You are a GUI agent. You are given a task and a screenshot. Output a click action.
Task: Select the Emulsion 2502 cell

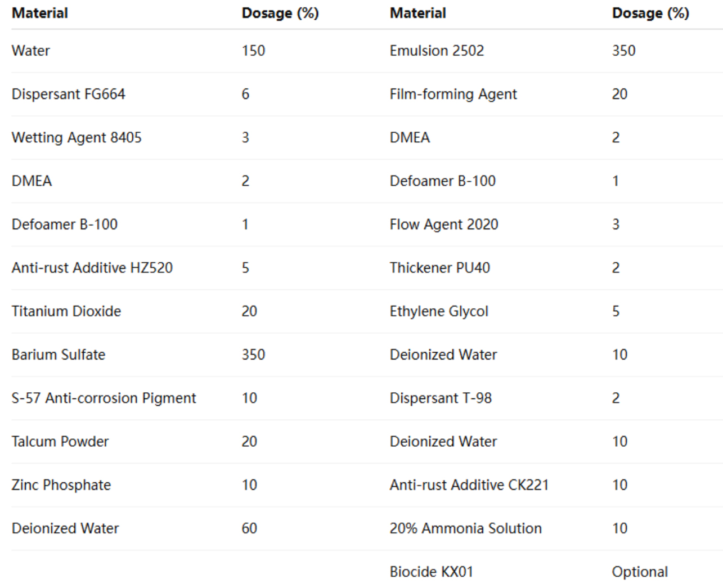click(437, 51)
